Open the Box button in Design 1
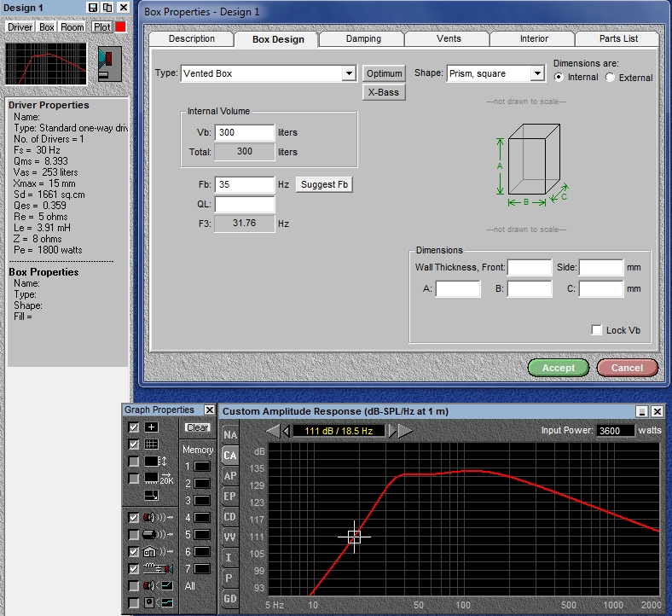This screenshot has width=672, height=616. click(x=47, y=27)
